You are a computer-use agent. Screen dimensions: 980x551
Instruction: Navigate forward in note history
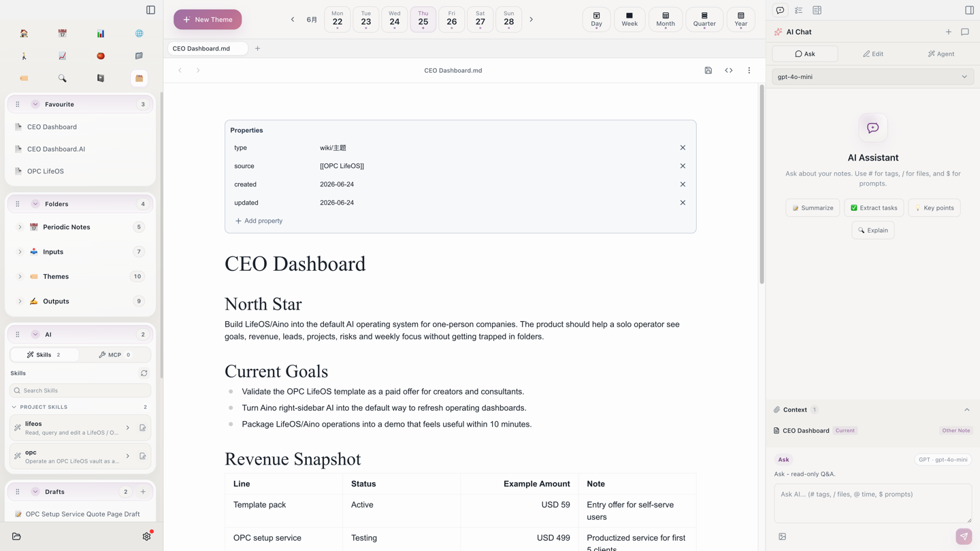tap(198, 70)
